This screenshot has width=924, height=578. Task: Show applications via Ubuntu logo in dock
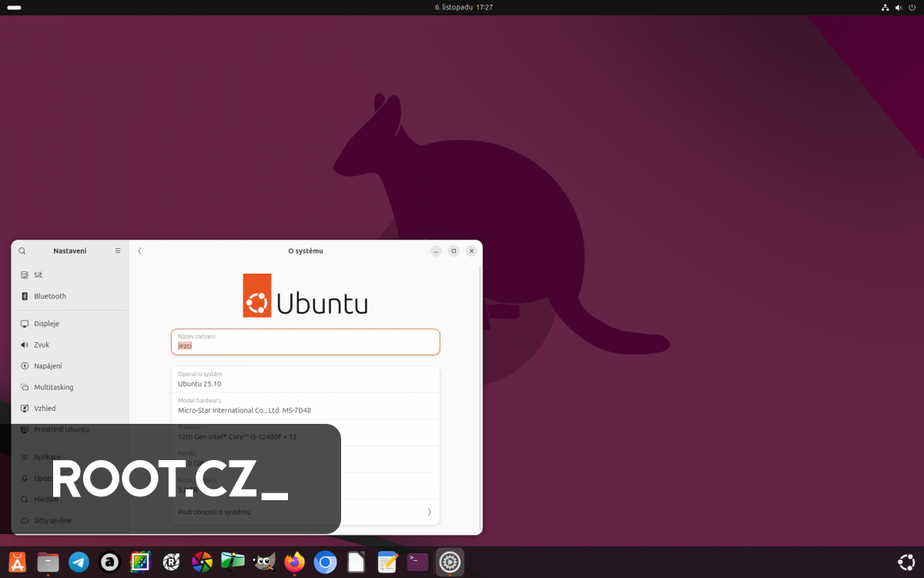pos(907,563)
